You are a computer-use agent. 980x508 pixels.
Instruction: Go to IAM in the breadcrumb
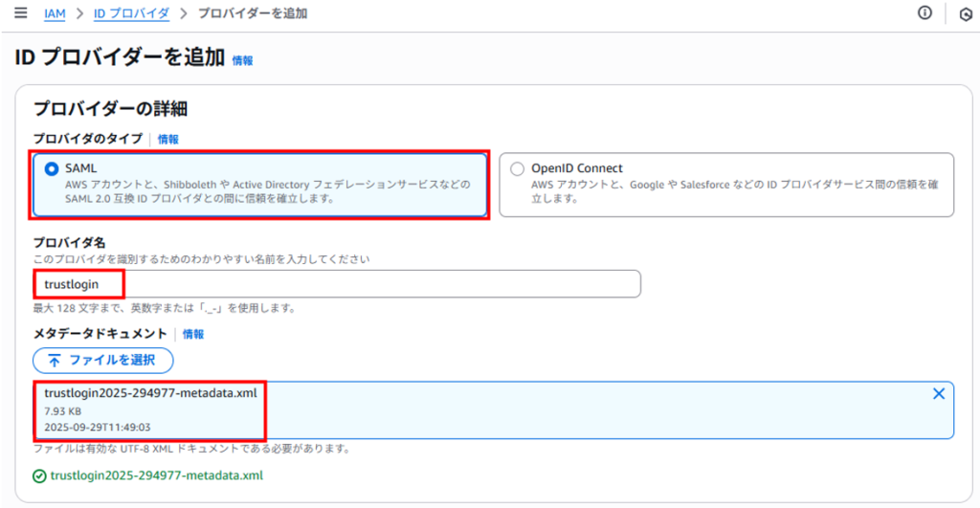click(x=55, y=14)
